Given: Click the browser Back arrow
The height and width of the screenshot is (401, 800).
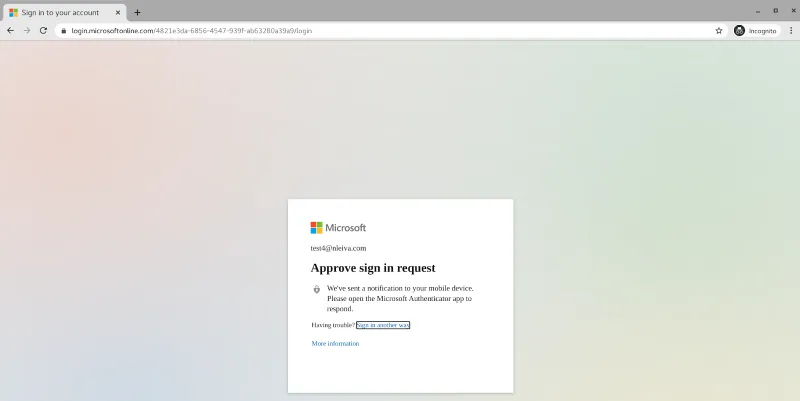Looking at the screenshot, I should click(x=10, y=31).
